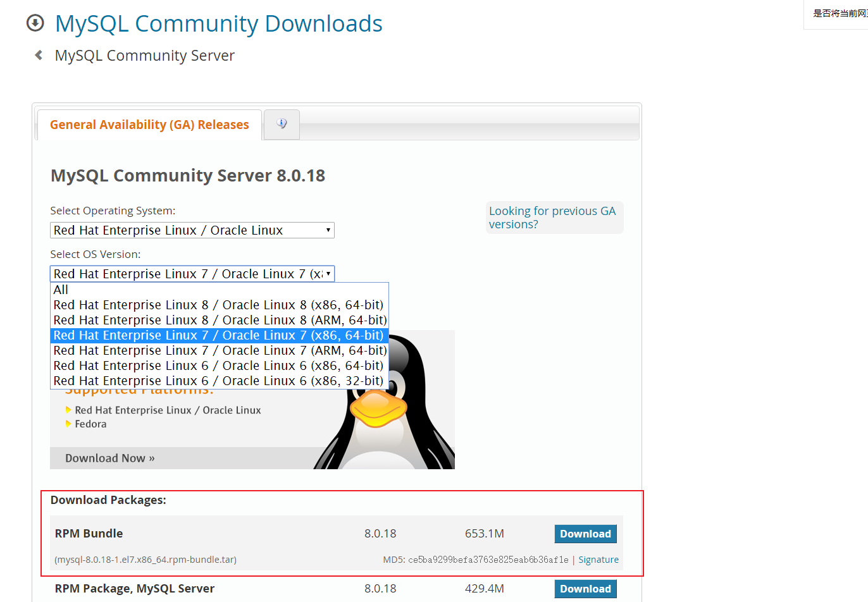Open the Signature link for RPM Bundle
Screen dimensions: 868x602
598,560
